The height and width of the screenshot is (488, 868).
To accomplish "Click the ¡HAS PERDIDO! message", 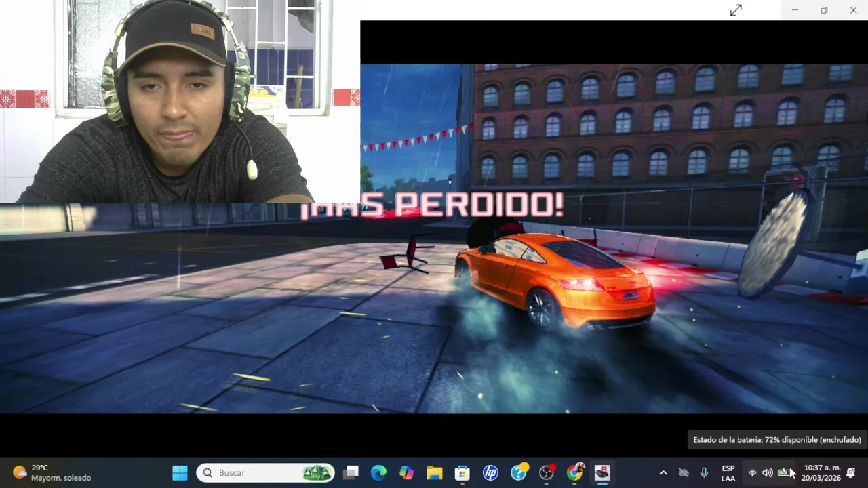I will tap(432, 205).
